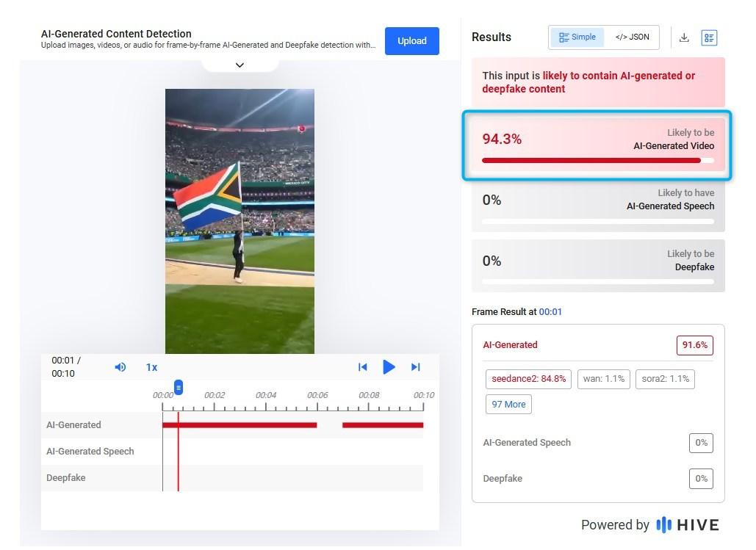Skip to the previous frame
Viewport: 756px width, 550px height.
(x=363, y=367)
